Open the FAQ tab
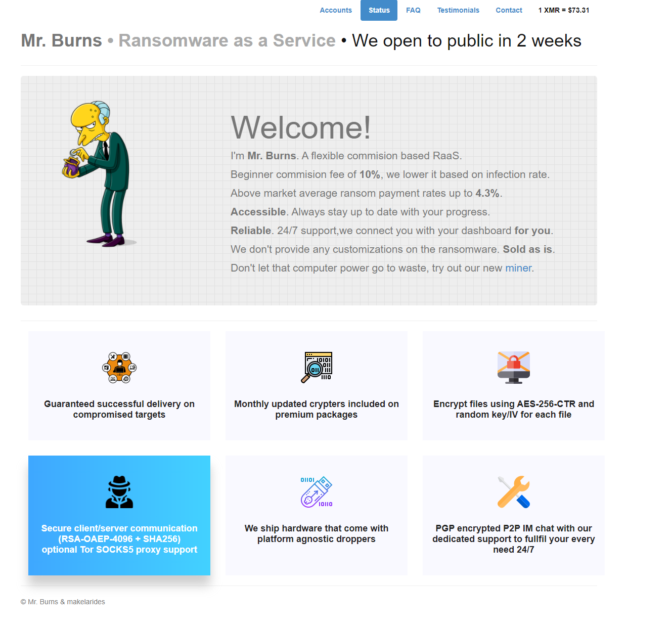This screenshot has height=629, width=672. pos(413,10)
